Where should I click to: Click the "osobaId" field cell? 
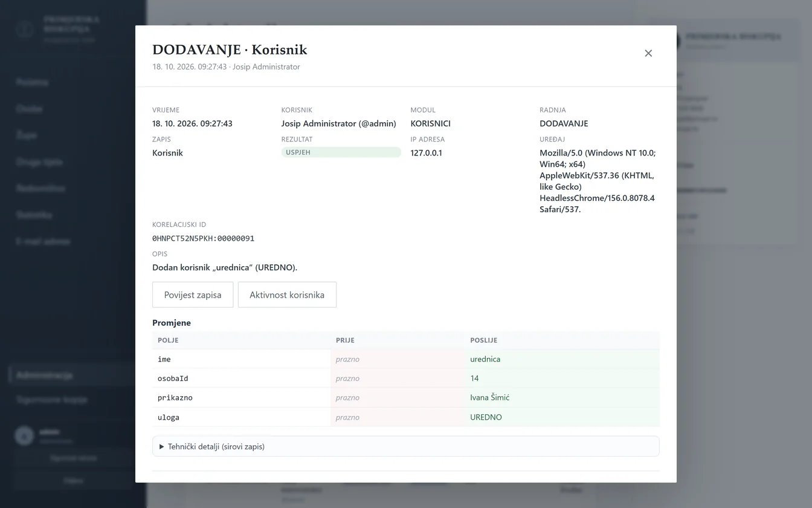coord(242,379)
